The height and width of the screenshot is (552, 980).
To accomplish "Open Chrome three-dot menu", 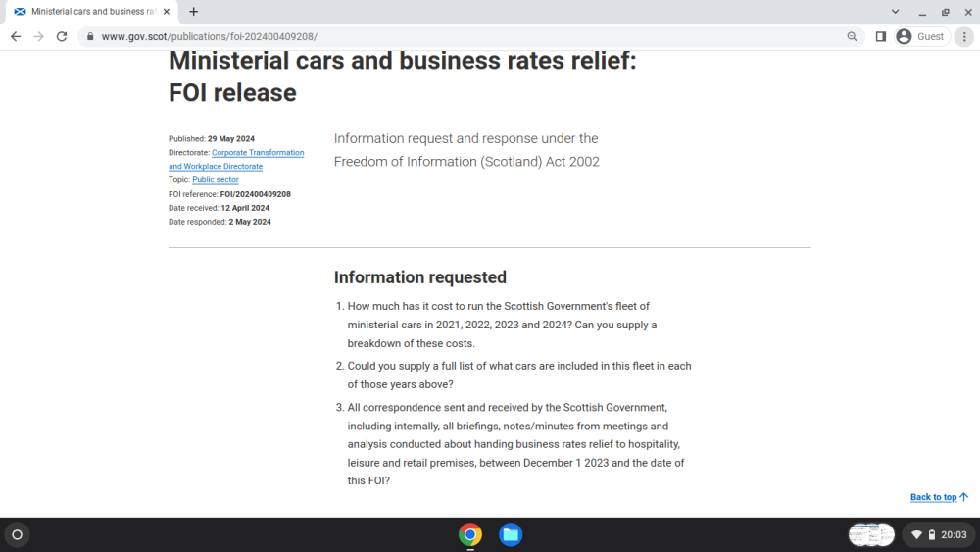I will 964,37.
